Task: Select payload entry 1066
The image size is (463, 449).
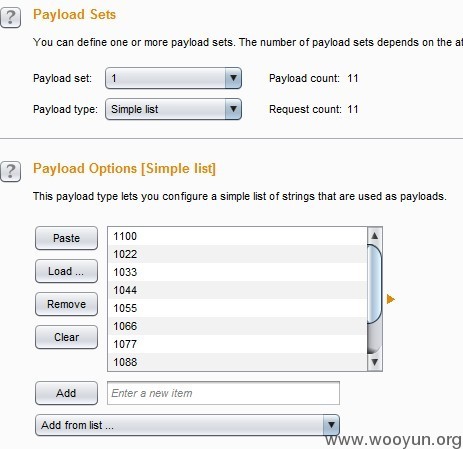Action: coord(237,326)
